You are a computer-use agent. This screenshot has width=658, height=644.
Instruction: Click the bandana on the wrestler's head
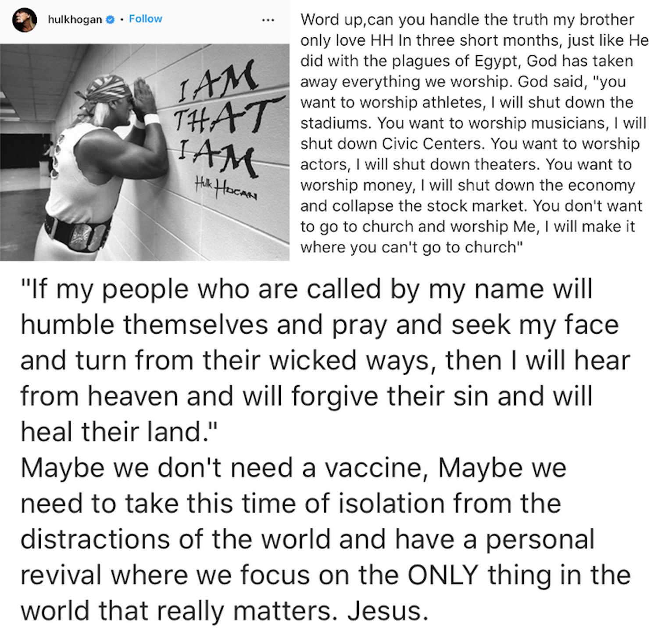pyautogui.click(x=105, y=90)
